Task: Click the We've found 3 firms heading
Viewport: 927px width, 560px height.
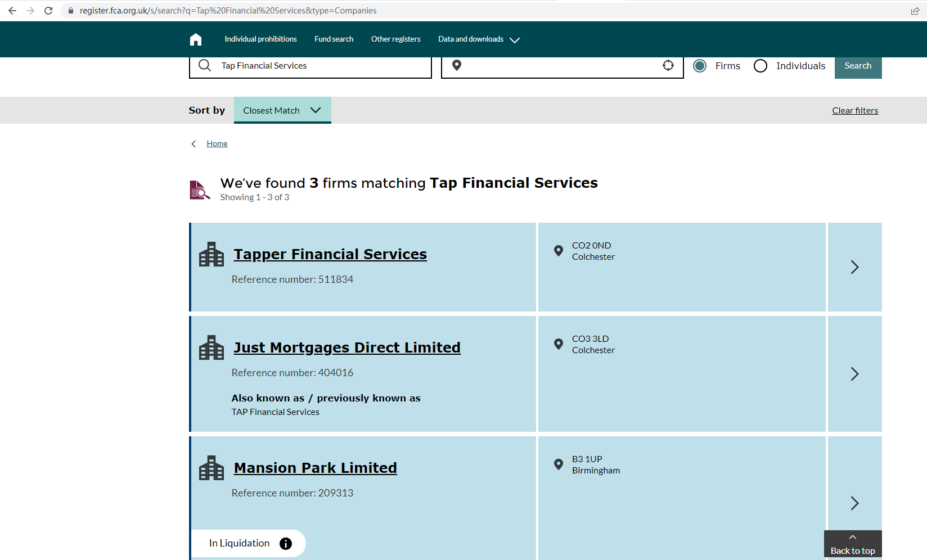Action: point(409,183)
